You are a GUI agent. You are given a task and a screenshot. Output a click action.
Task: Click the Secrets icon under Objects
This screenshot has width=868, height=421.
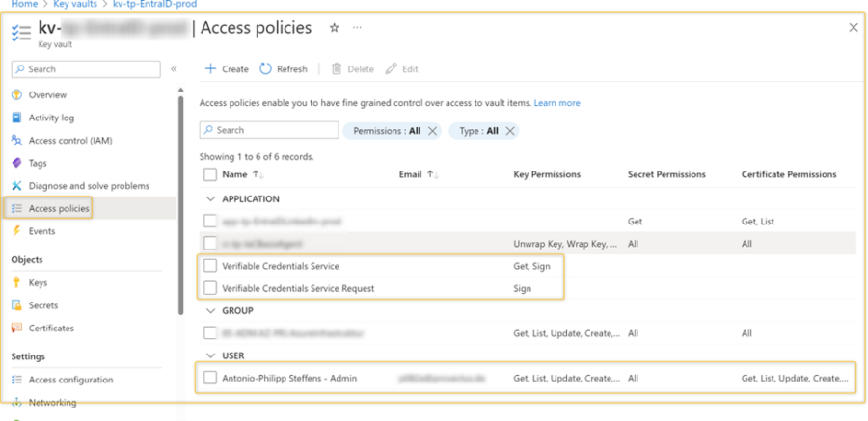click(16, 304)
